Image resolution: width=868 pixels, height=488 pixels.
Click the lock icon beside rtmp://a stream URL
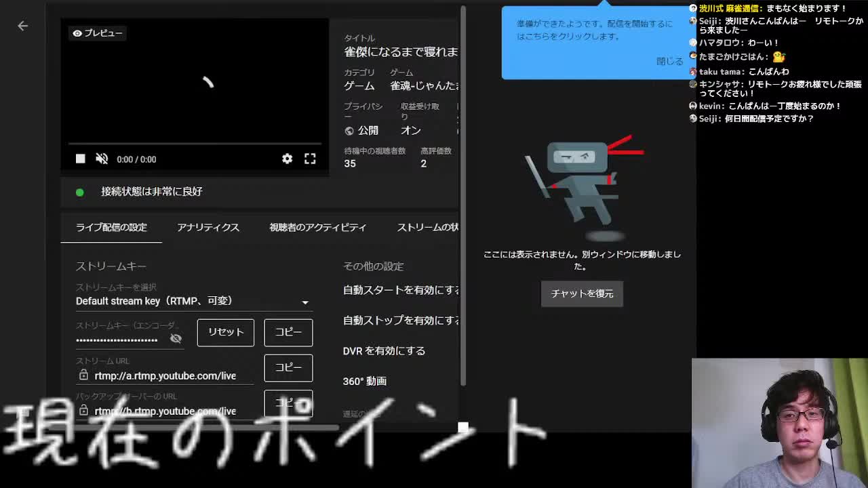(x=83, y=375)
